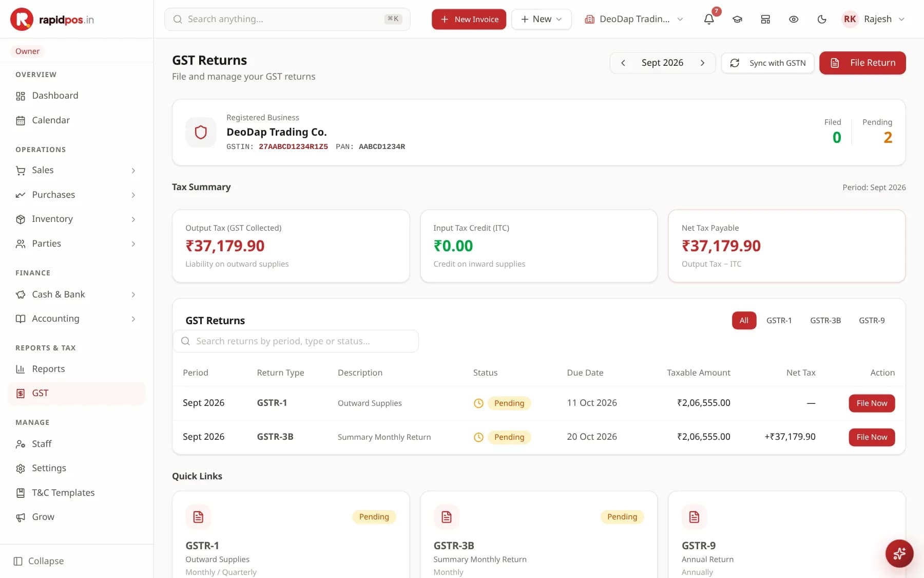Viewport: 924px width, 578px height.
Task: Open DeoDap Trading company switcher
Action: point(634,19)
